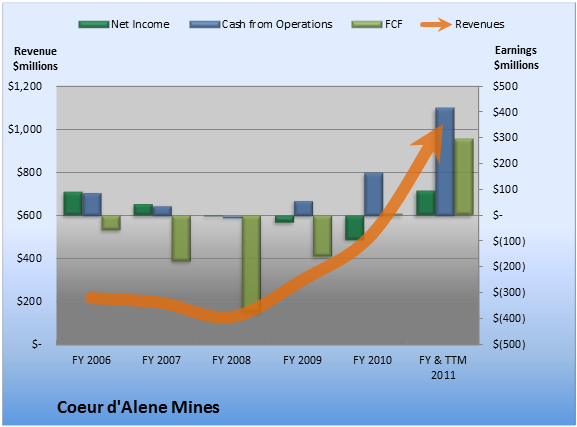Select the FY 2007 Net Income bar
The image size is (577, 427).
[143, 210]
